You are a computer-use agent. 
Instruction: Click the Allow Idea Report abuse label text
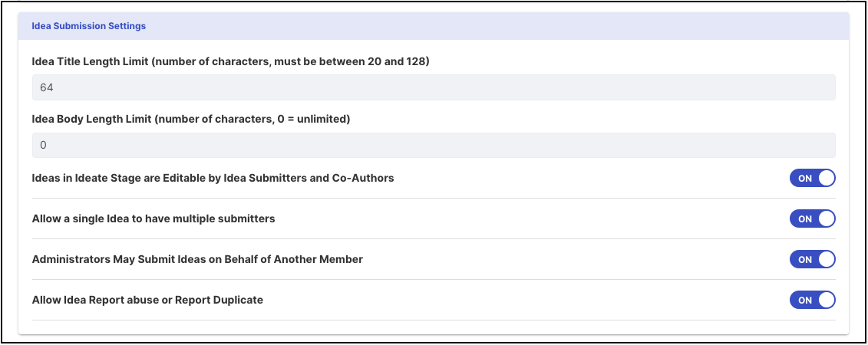point(147,300)
